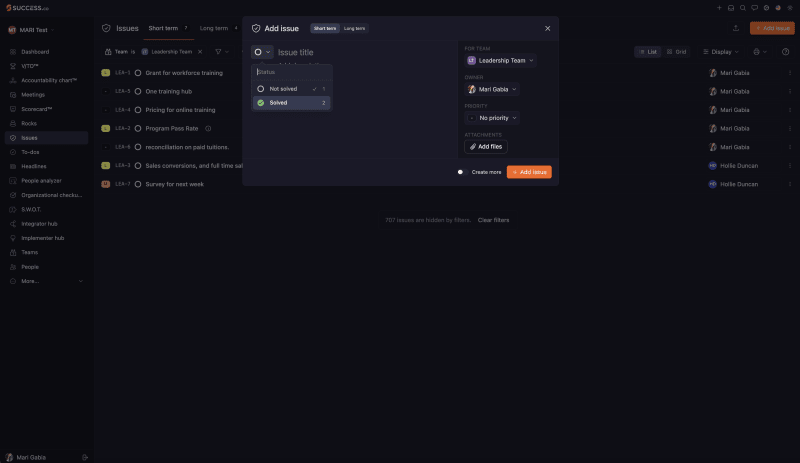Click the plus icon in top bar
This screenshot has width=800, height=463.
719,8
